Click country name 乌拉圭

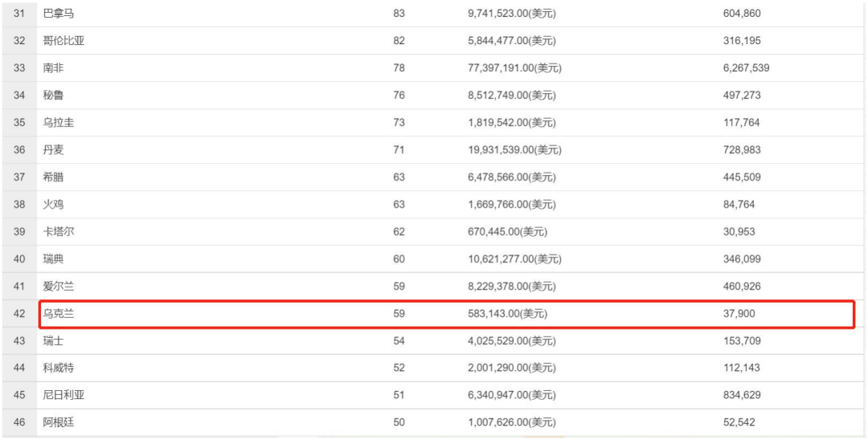tap(59, 123)
